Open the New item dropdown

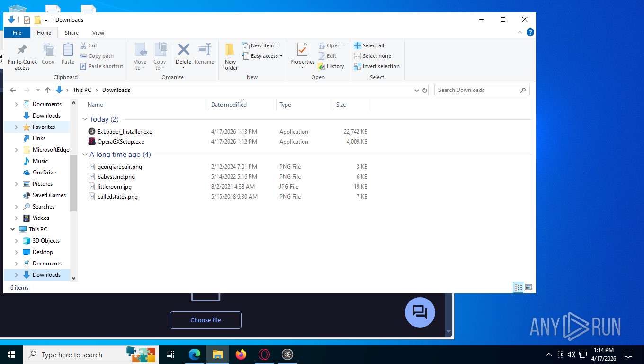[x=260, y=45]
